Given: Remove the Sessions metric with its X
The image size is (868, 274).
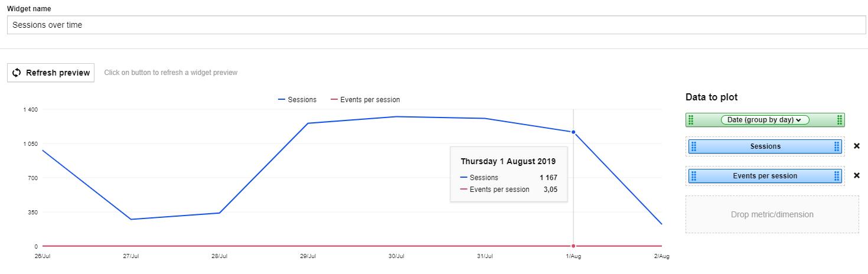Looking at the screenshot, I should pyautogui.click(x=857, y=146).
